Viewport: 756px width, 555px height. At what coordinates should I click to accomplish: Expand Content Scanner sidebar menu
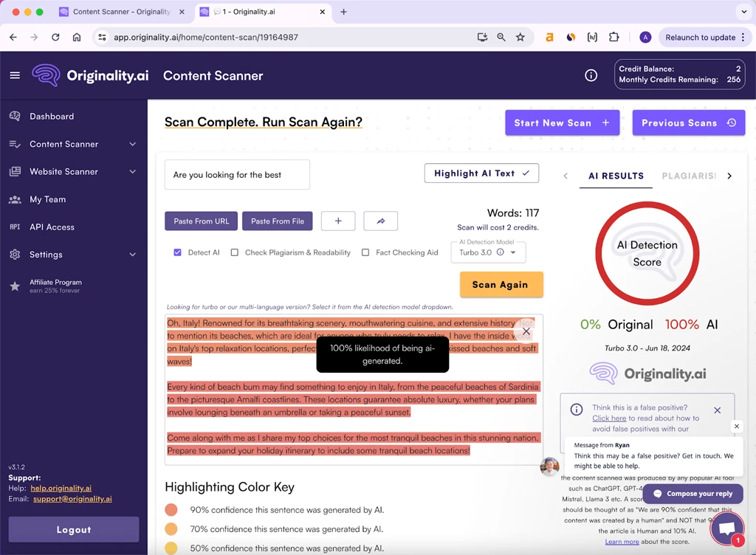coord(133,144)
